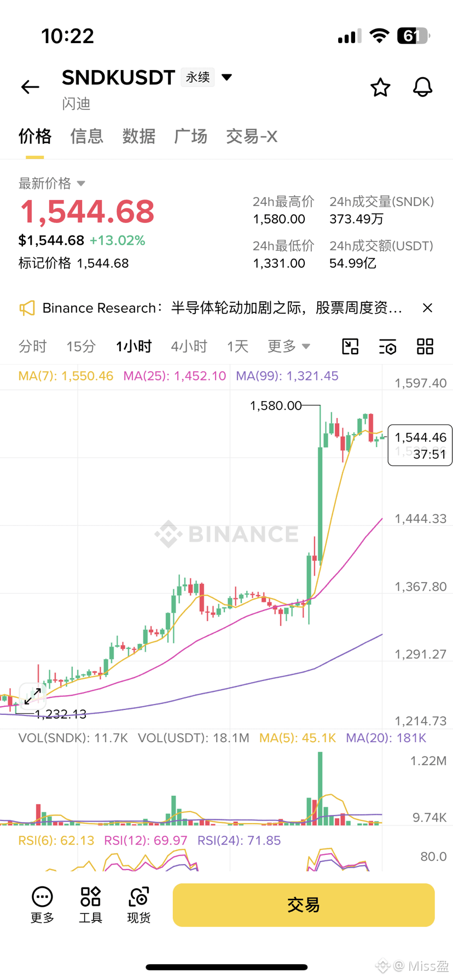Select the 15分 chart interval
The image size is (453, 980).
coord(81,346)
